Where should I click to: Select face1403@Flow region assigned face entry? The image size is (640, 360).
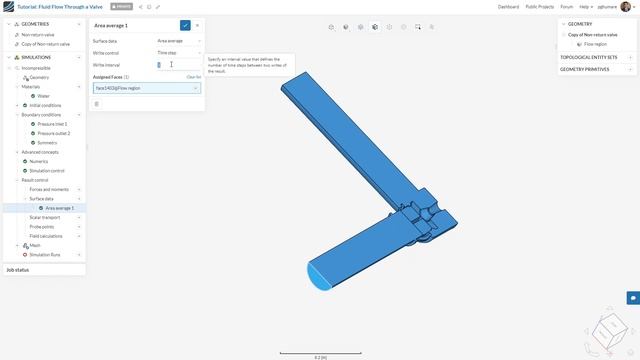coord(147,88)
